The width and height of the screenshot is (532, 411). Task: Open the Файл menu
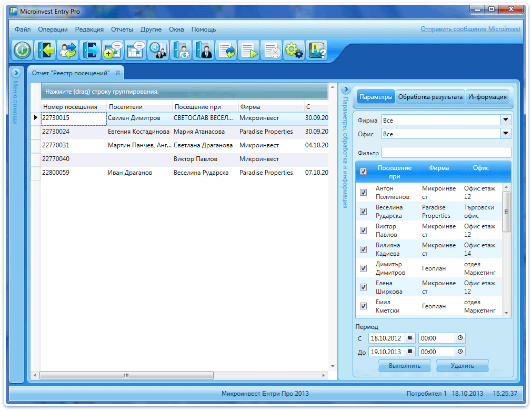[23, 29]
